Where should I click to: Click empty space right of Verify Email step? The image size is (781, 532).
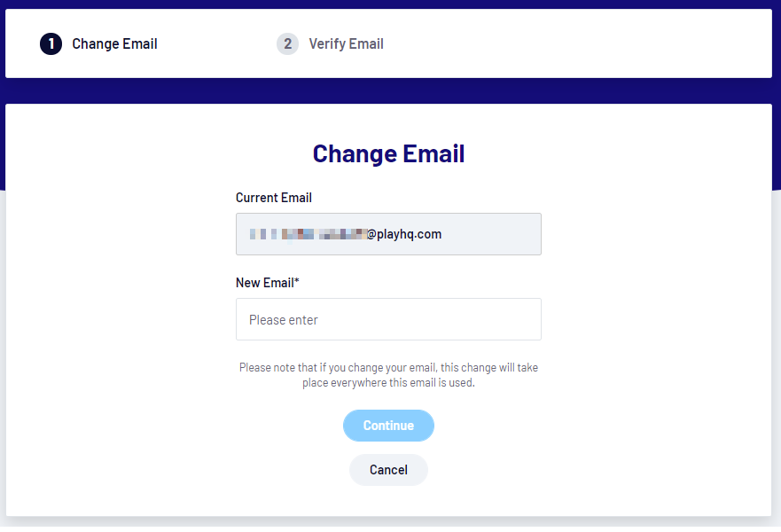[576, 44]
